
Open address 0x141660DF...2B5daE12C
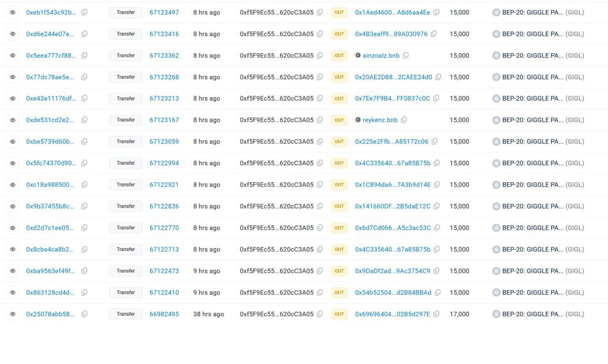tap(393, 206)
